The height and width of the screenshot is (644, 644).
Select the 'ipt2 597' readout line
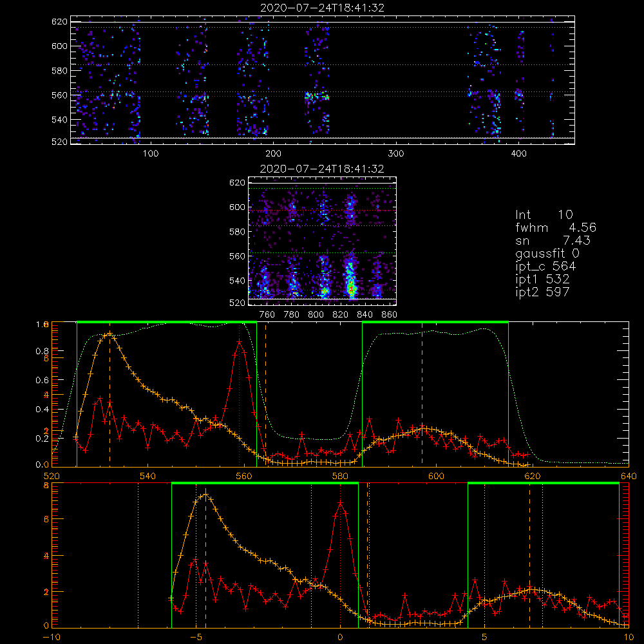click(542, 292)
